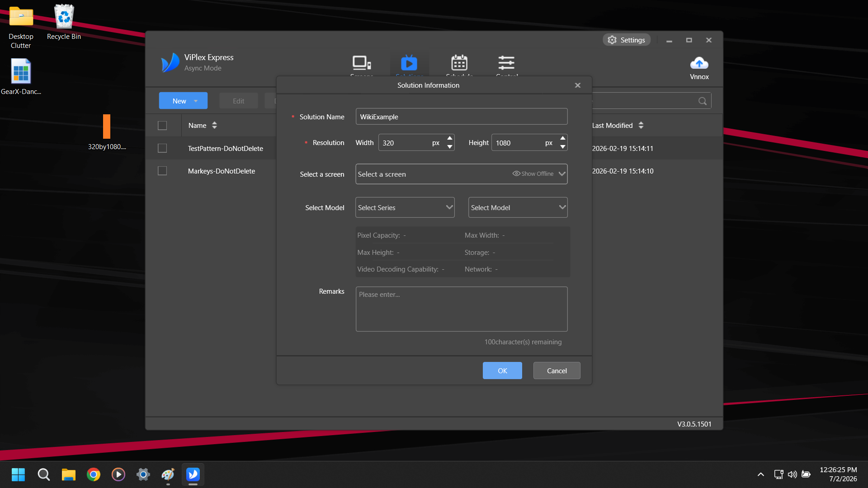Viewport: 868px width, 488px height.
Task: Check the Markeys-DoNotDelete row checkbox
Action: pyautogui.click(x=162, y=171)
